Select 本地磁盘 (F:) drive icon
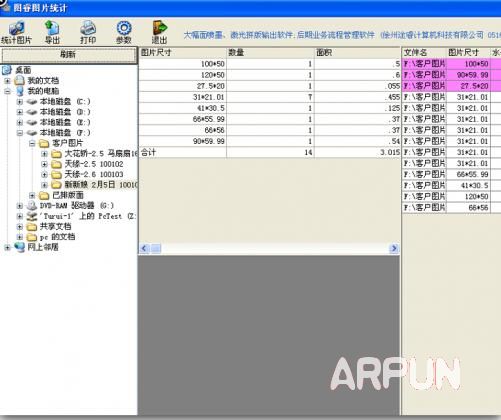The width and height of the screenshot is (501, 420). pos(32,133)
